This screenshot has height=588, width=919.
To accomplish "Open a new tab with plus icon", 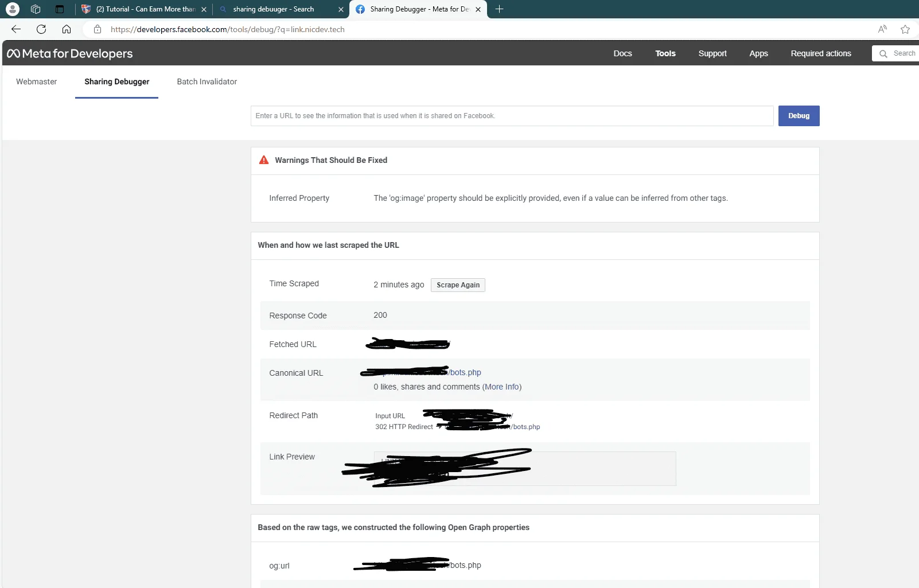I will [499, 9].
